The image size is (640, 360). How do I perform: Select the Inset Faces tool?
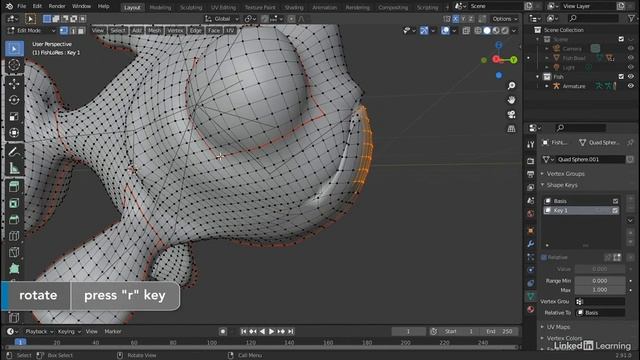(14, 203)
